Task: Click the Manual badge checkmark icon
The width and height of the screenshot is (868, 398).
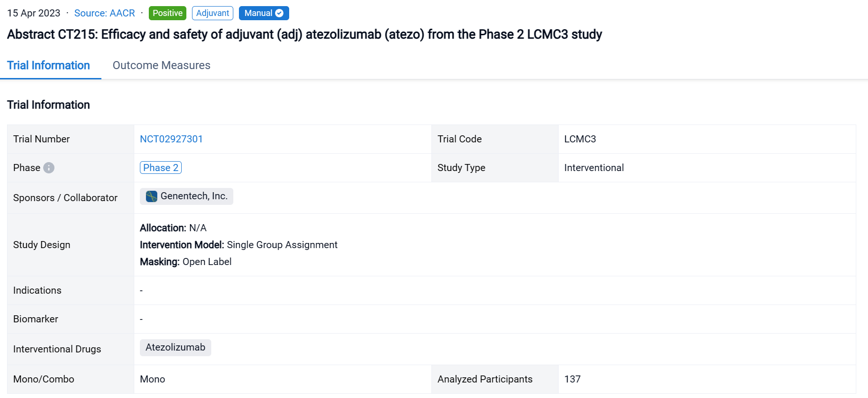Action: coord(279,13)
